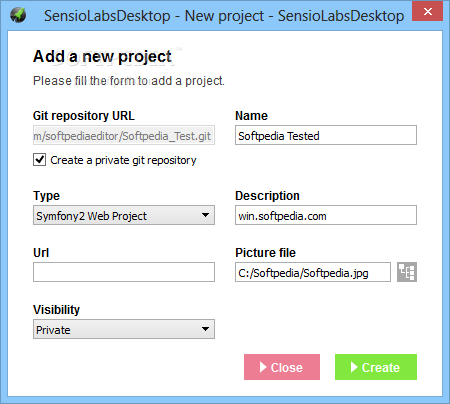The width and height of the screenshot is (450, 404).
Task: Click the pink Close button
Action: tap(282, 367)
